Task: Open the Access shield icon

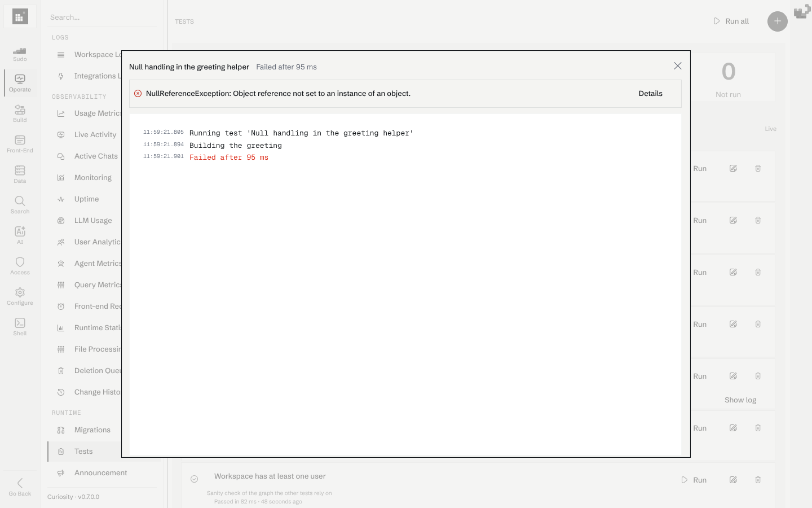Action: (20, 266)
